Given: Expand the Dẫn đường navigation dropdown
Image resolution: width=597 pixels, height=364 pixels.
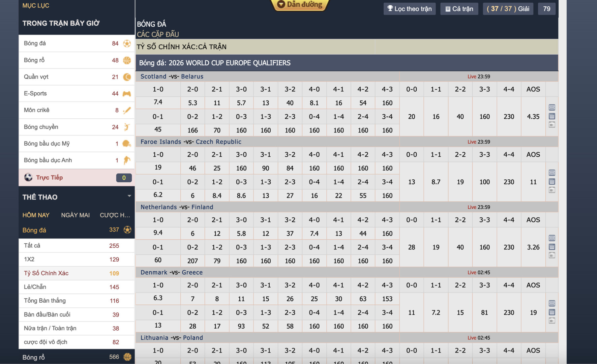Looking at the screenshot, I should pyautogui.click(x=300, y=5).
